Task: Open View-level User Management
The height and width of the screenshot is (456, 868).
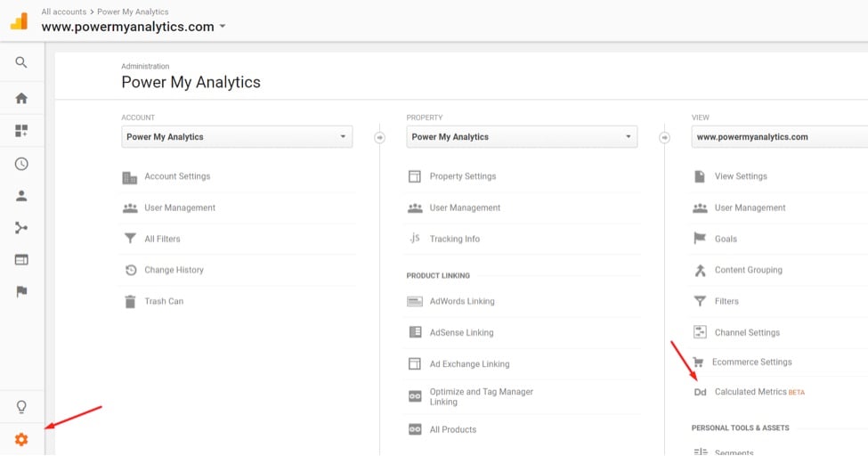Action: pos(750,208)
